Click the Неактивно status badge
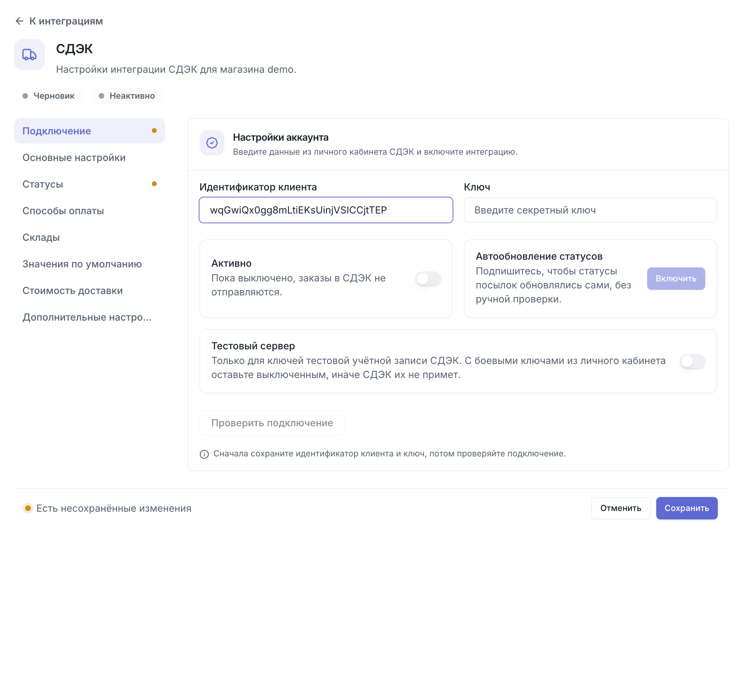Viewport: 743px width, 700px height. pos(127,96)
